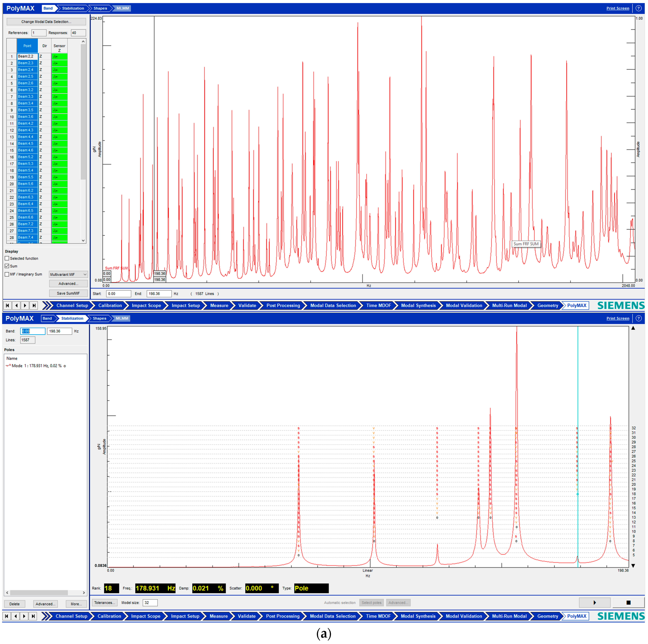Jump to first worksheet with navigation icon
The width and height of the screenshot is (648, 644).
(7, 306)
